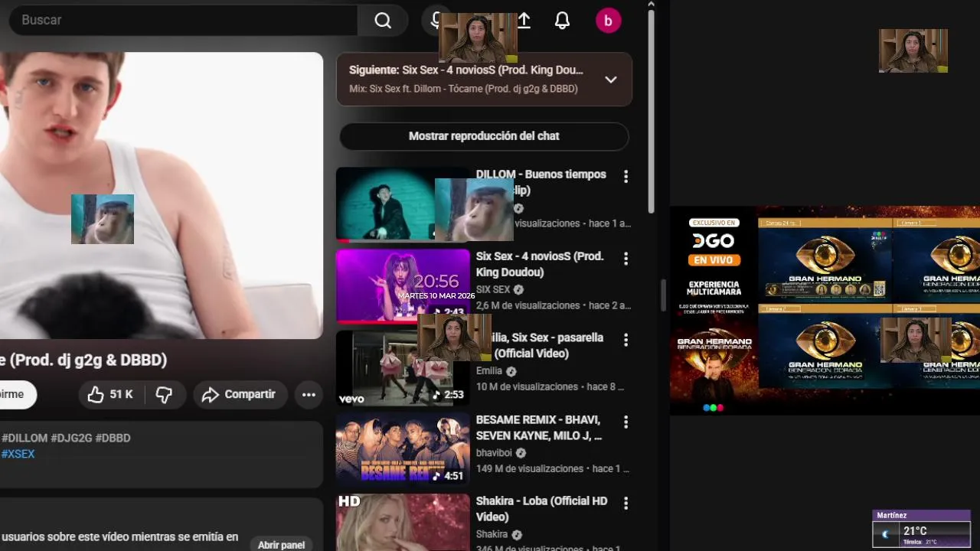Open the more actions ellipsis button
The image size is (980, 551).
pyautogui.click(x=309, y=395)
